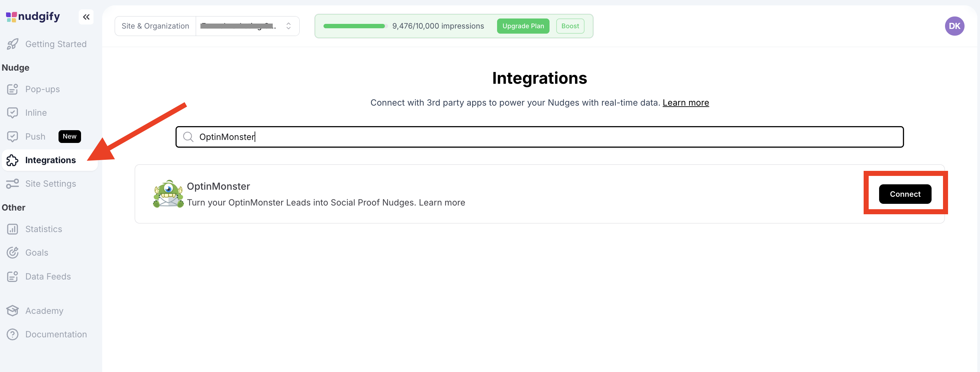Click the Documentation question mark icon
Screen dimensions: 980x372
click(12, 334)
